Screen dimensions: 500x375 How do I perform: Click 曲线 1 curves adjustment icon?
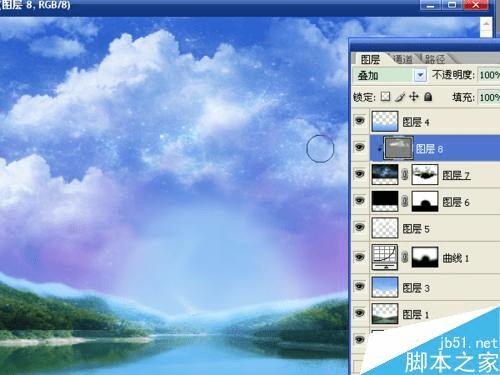[x=385, y=257]
